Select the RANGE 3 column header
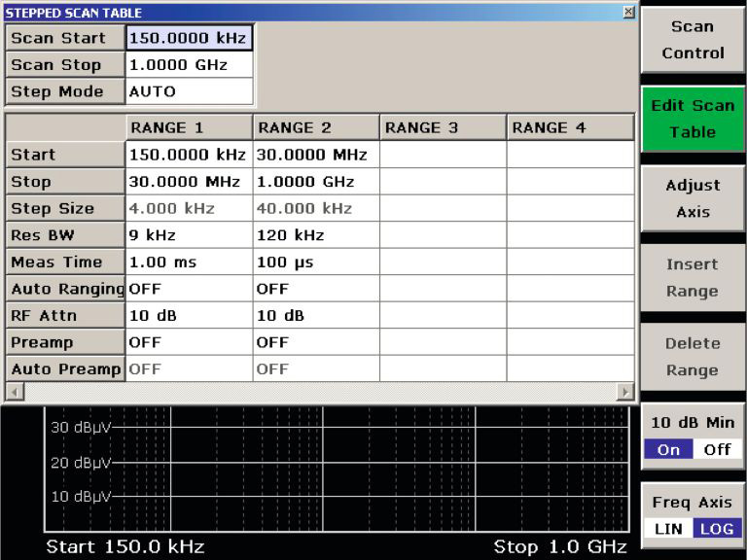 tap(443, 127)
